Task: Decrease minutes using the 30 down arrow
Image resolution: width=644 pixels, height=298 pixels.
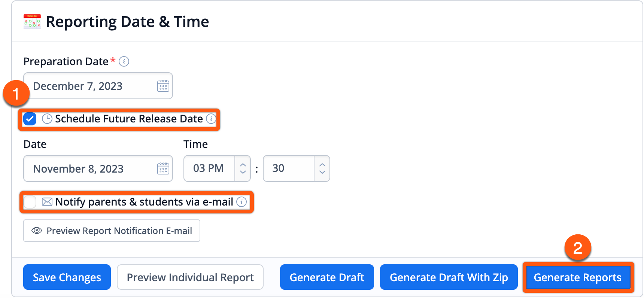Action: 322,172
